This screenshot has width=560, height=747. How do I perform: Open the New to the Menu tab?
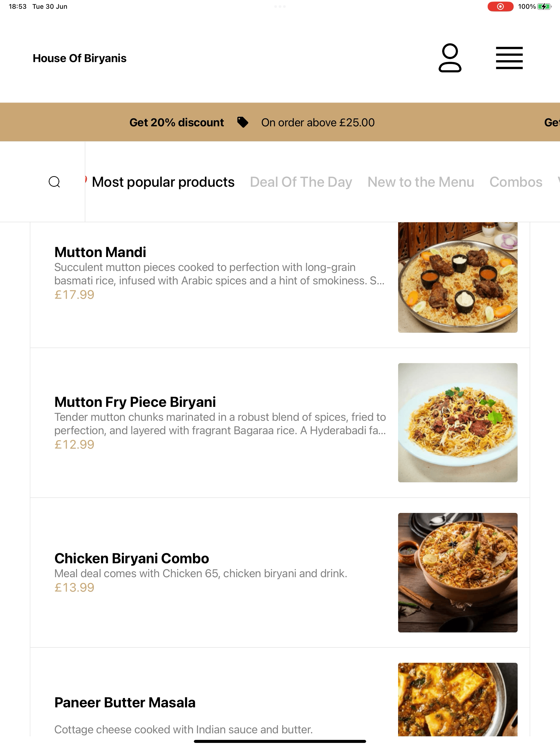click(x=421, y=182)
